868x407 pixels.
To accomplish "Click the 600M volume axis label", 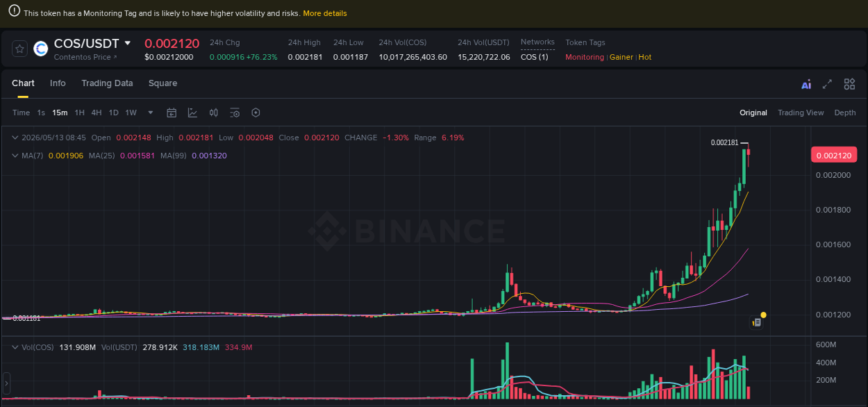I will point(826,345).
